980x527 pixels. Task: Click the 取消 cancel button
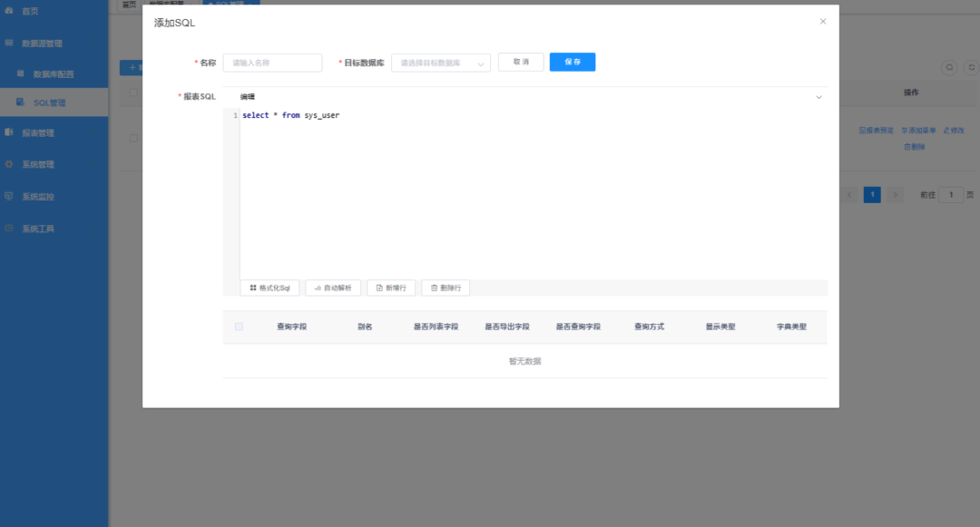(x=521, y=62)
